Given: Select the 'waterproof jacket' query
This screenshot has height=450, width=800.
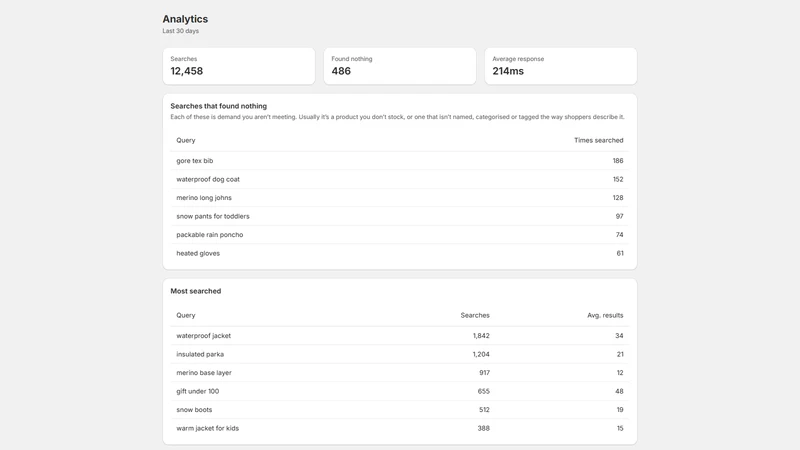Looking at the screenshot, I should (x=204, y=336).
